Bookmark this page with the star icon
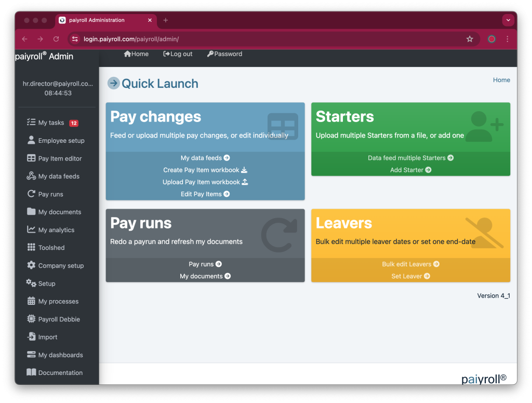 point(470,39)
